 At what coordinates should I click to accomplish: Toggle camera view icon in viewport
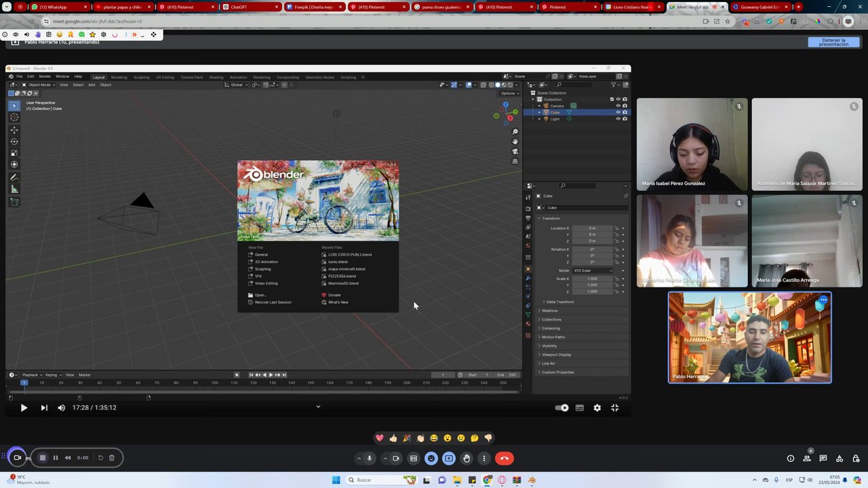[515, 151]
